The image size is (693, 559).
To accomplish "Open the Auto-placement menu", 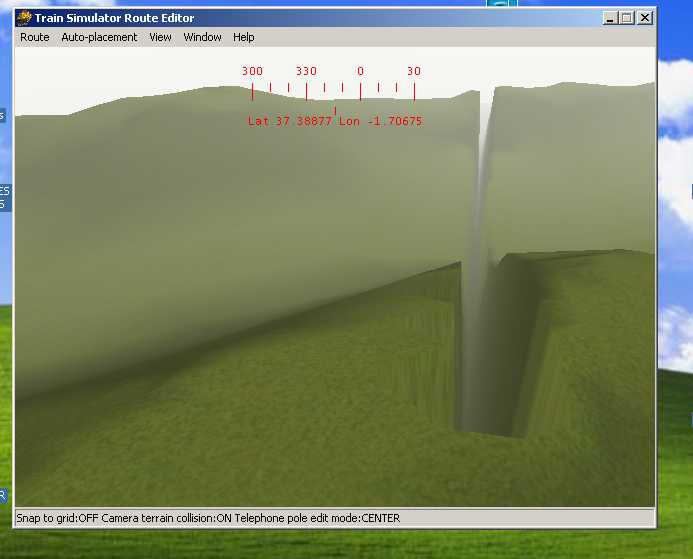I will tap(99, 37).
